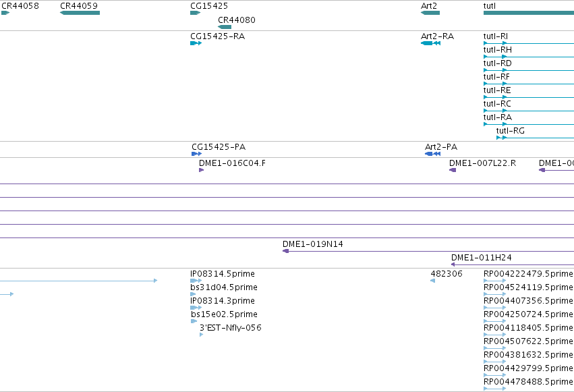Open the DME1-007L22.R feature label
The width and height of the screenshot is (574, 392).
[482, 163]
